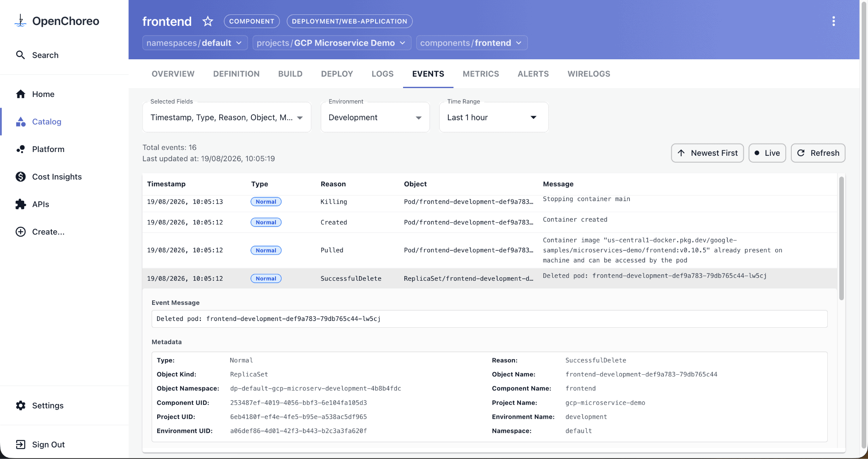Click the Cost Insights dollar icon
This screenshot has width=868, height=459.
[20, 177]
